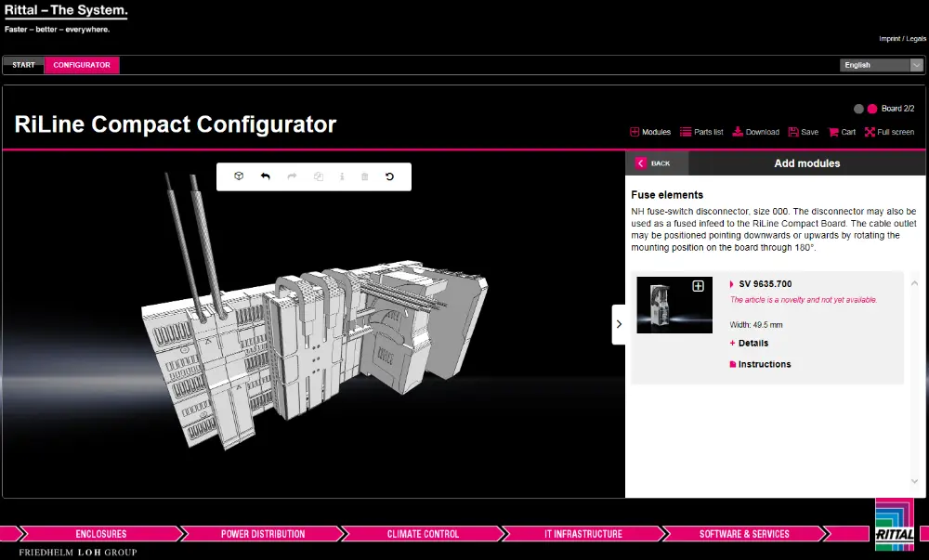Select the second board pink dot

872,109
